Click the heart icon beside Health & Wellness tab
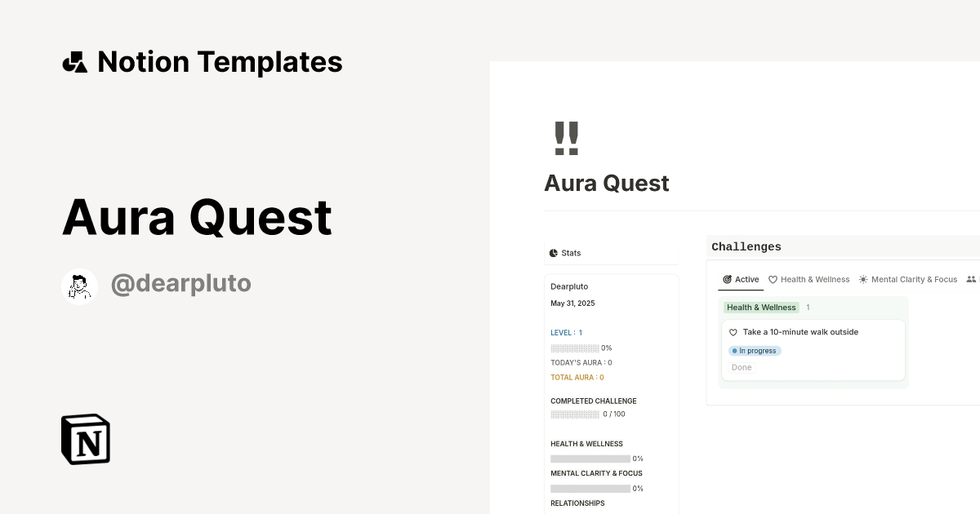This screenshot has height=514, width=980. [773, 279]
